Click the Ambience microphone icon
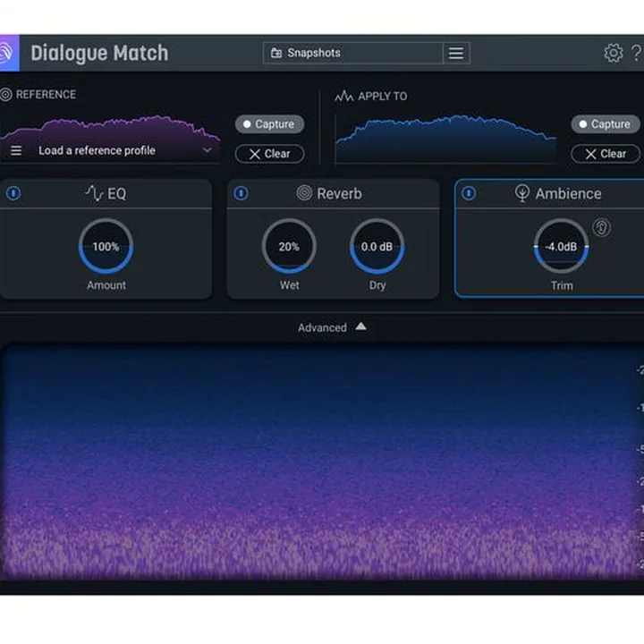Viewport: 644px width, 644px height. (522, 193)
